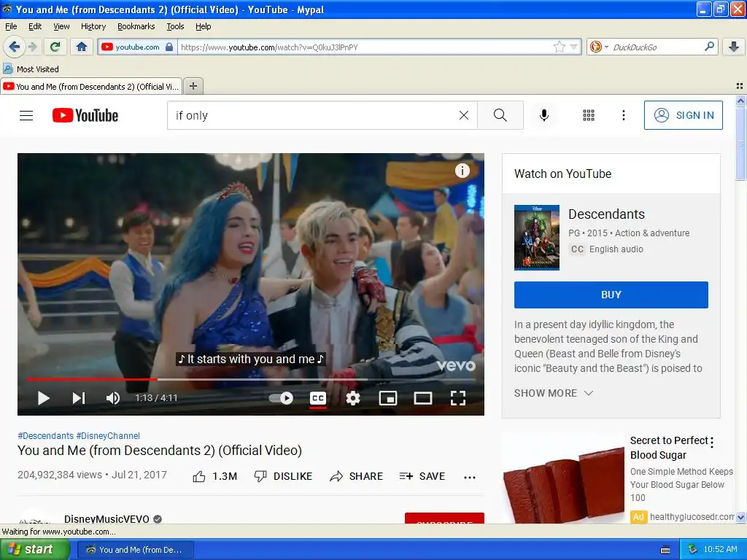
Task: Mute the video volume
Action: click(112, 398)
